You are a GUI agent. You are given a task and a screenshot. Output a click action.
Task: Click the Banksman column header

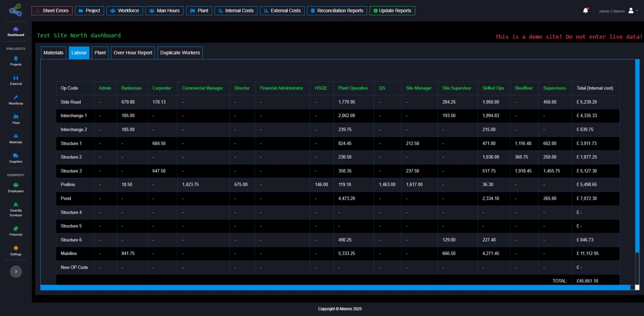pyautogui.click(x=131, y=88)
